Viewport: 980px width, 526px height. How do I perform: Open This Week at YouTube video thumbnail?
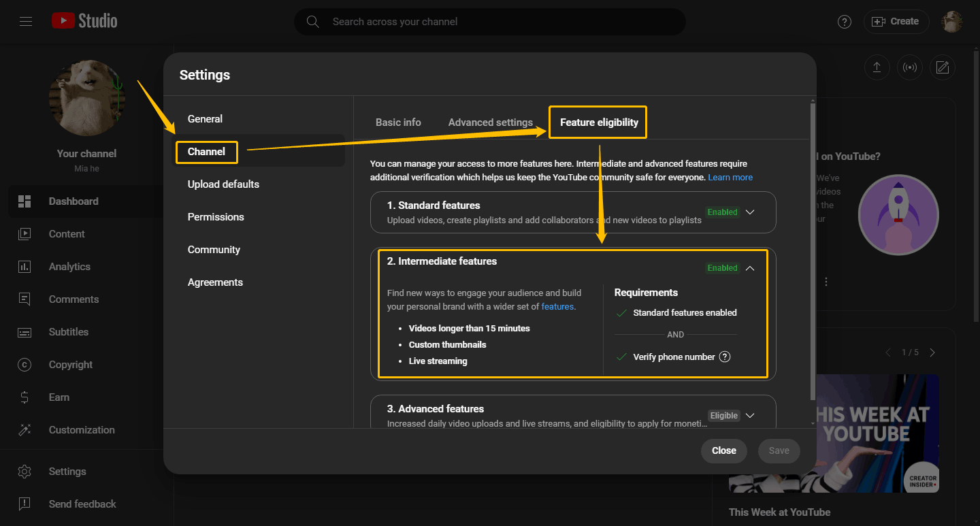(x=834, y=433)
